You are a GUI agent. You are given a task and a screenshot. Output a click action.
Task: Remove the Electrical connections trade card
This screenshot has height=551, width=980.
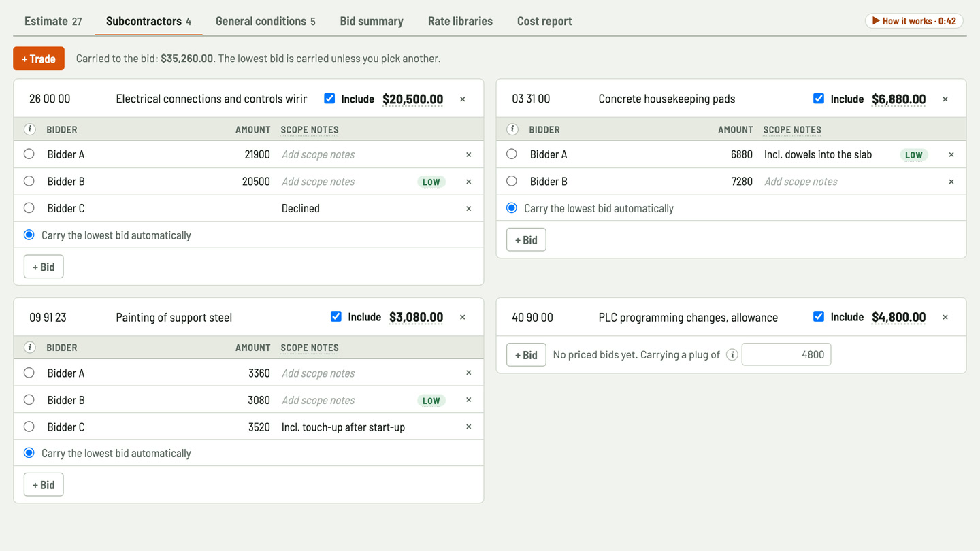pos(463,99)
